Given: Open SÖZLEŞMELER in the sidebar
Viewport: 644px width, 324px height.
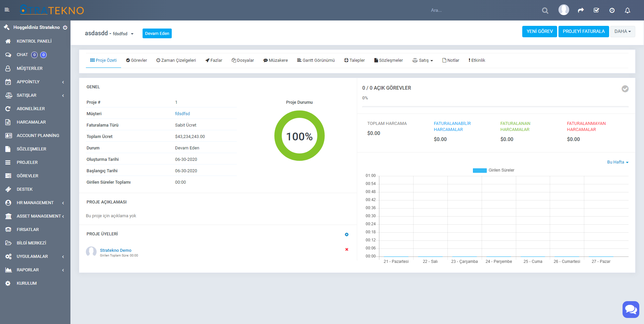Looking at the screenshot, I should [x=35, y=149].
